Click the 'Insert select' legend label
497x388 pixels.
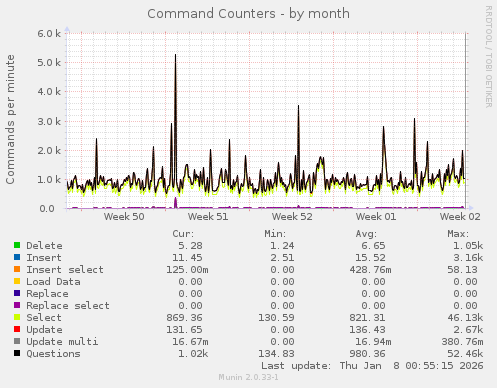point(65,270)
